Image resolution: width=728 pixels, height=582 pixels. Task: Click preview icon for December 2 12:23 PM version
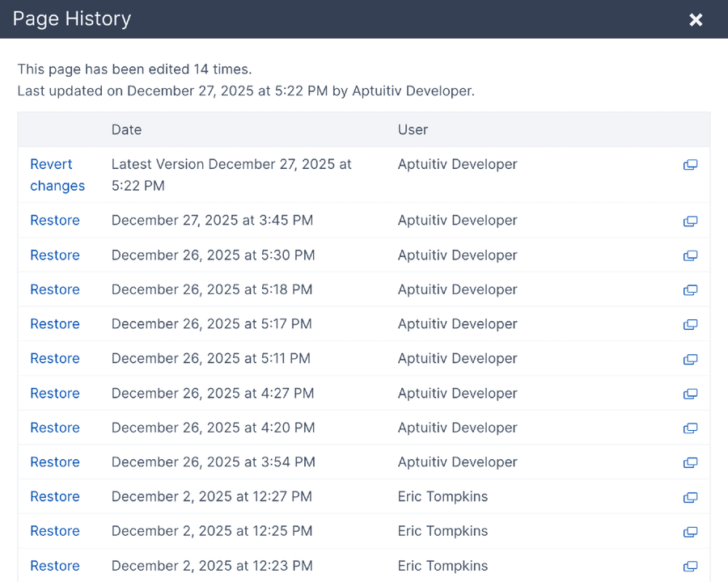tap(690, 567)
